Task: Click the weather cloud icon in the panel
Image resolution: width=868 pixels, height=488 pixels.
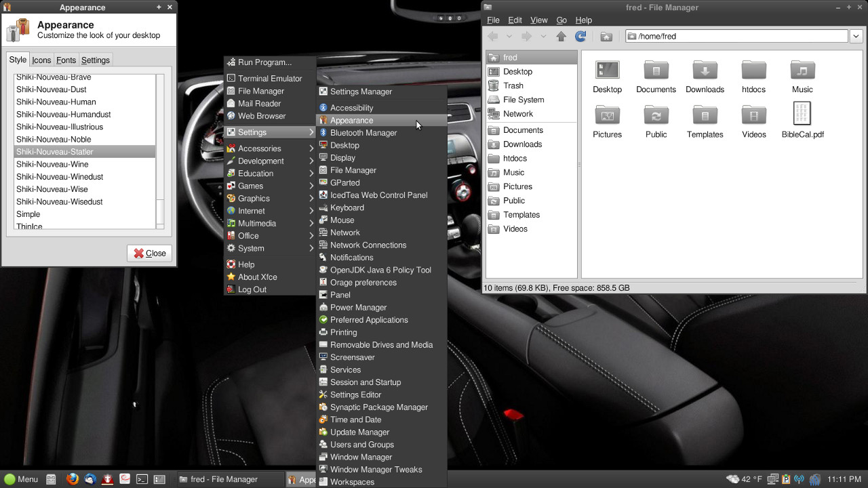Action: [732, 479]
